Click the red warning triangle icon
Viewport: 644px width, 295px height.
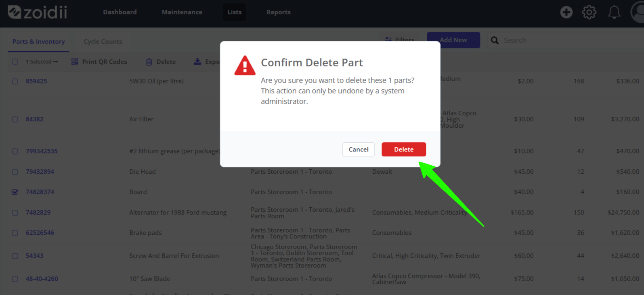click(x=245, y=66)
